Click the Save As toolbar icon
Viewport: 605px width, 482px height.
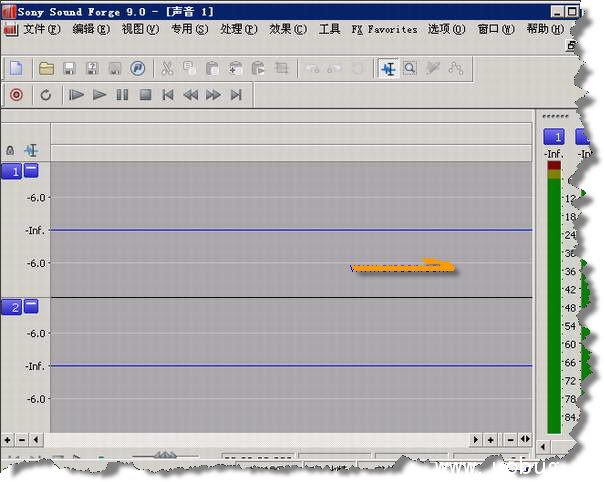[x=92, y=69]
